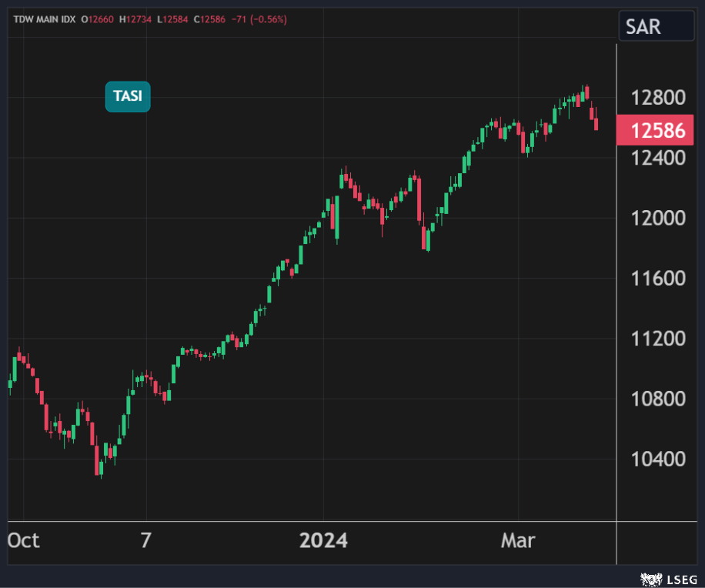
Task: Click the Oct time axis label
Action: point(24,540)
